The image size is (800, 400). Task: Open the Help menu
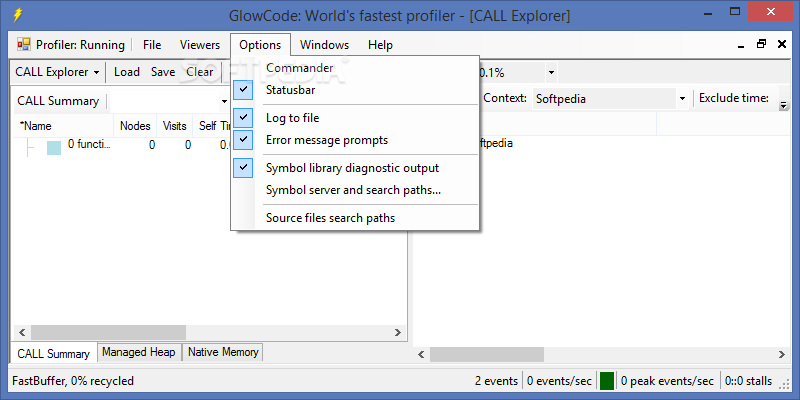coord(380,45)
